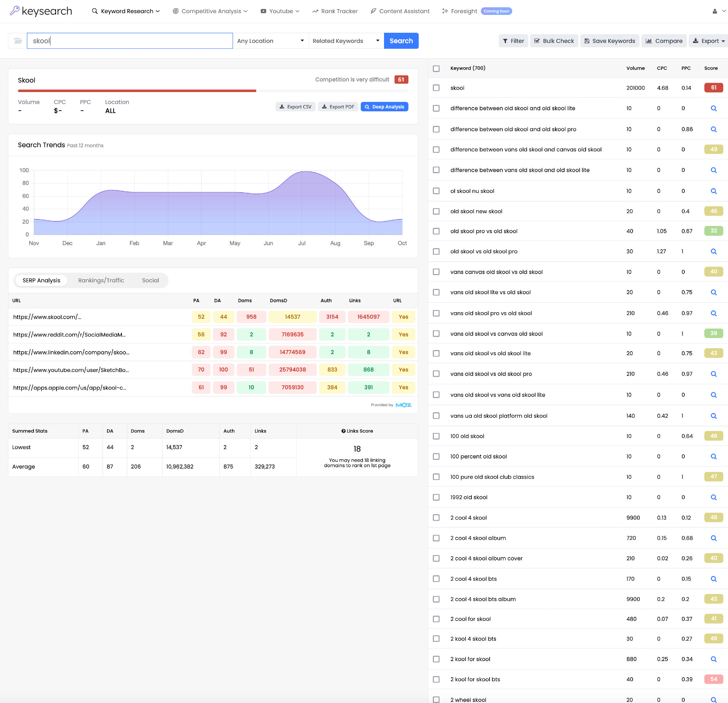Check score for 'difference between vans old skool and old skool lite'
Image resolution: width=728 pixels, height=703 pixels.
(713, 170)
